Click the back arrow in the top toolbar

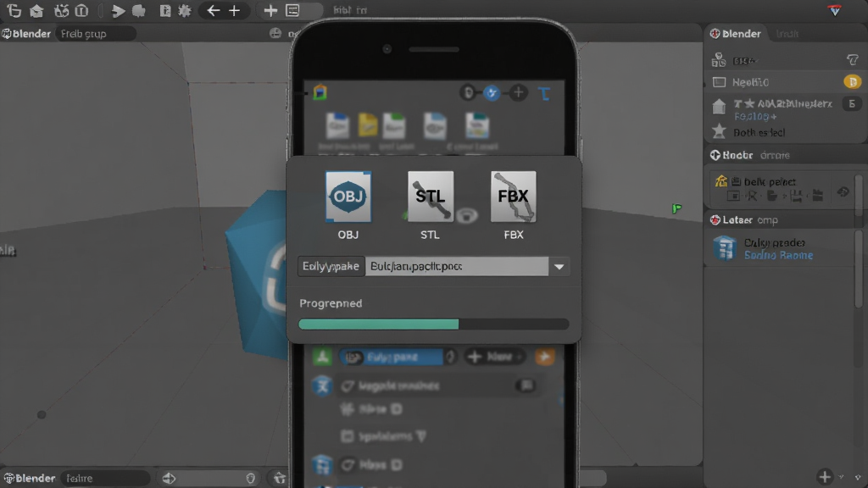click(x=213, y=10)
